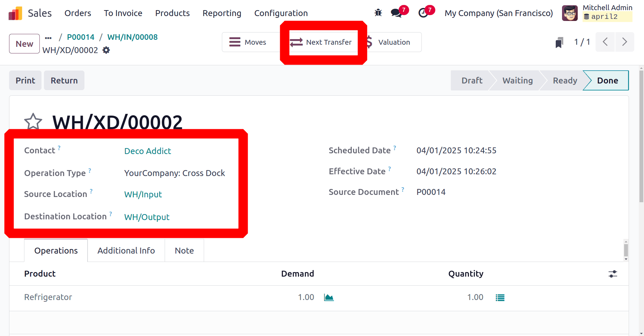
Task: Show help tooltip for Destination Location
Action: (x=111, y=213)
